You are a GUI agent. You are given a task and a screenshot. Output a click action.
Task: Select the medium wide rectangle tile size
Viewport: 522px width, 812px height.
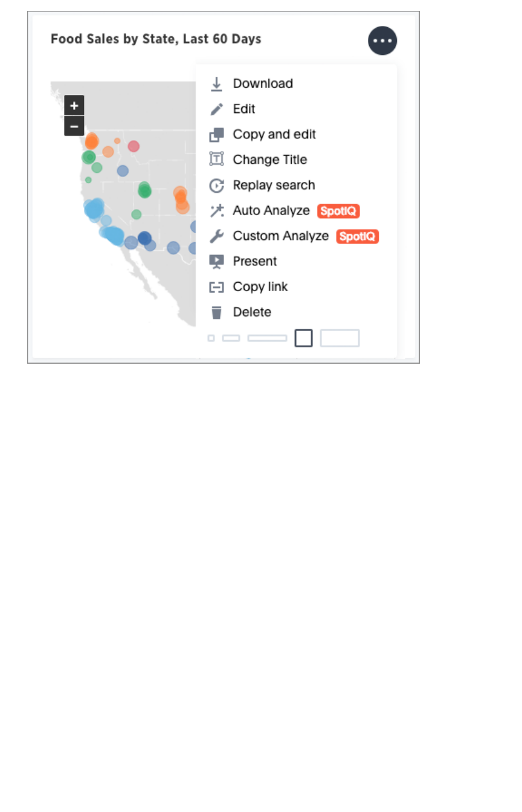pos(267,338)
